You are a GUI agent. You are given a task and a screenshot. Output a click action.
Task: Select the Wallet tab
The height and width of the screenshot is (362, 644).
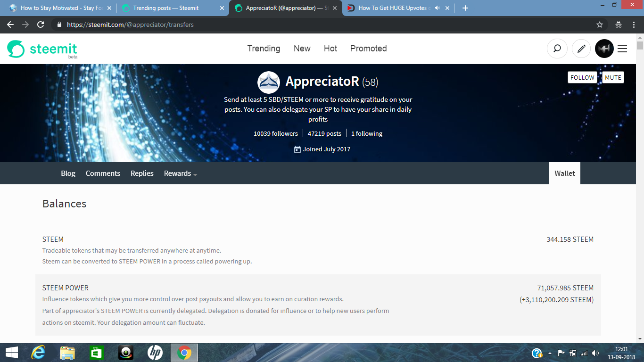tap(565, 173)
